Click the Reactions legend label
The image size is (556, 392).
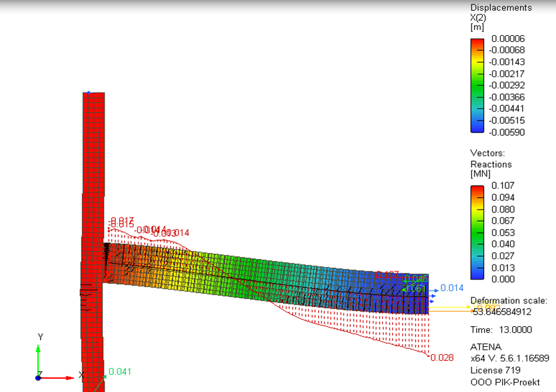click(x=491, y=164)
